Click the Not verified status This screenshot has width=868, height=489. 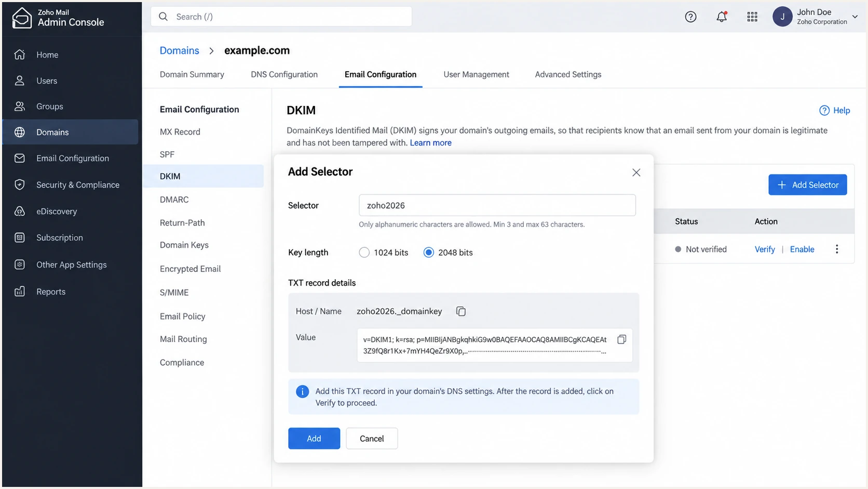click(700, 249)
